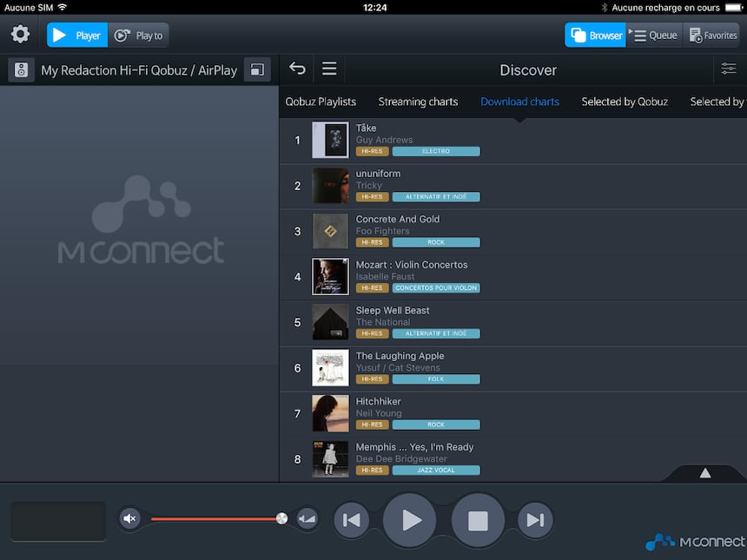Click the Bluetooth status icon
The width and height of the screenshot is (747, 560).
(x=604, y=7)
